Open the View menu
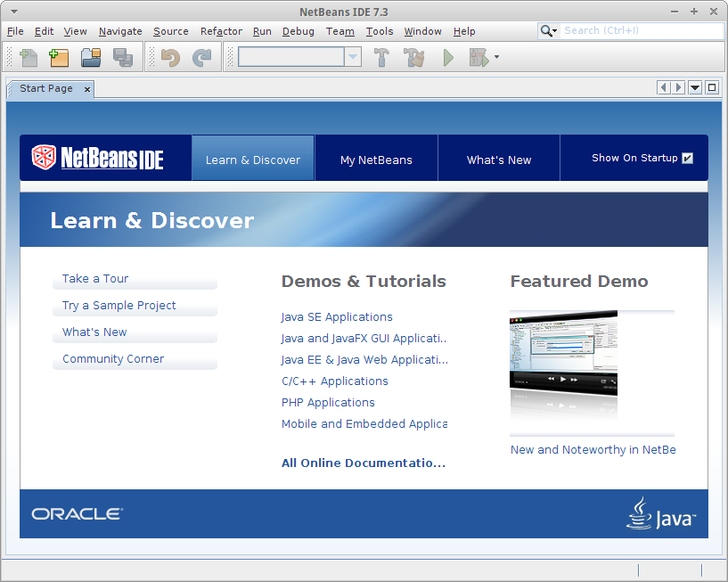The height and width of the screenshot is (582, 728). [x=75, y=31]
